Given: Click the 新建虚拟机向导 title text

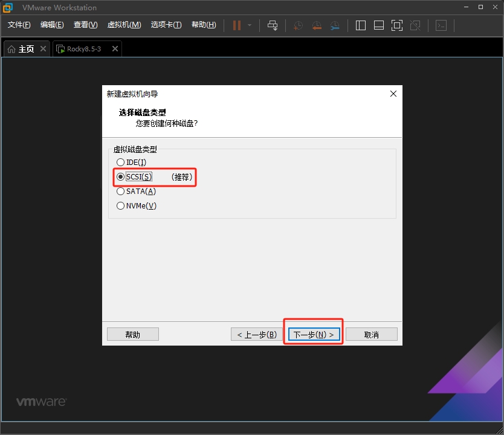Looking at the screenshot, I should click(x=132, y=94).
